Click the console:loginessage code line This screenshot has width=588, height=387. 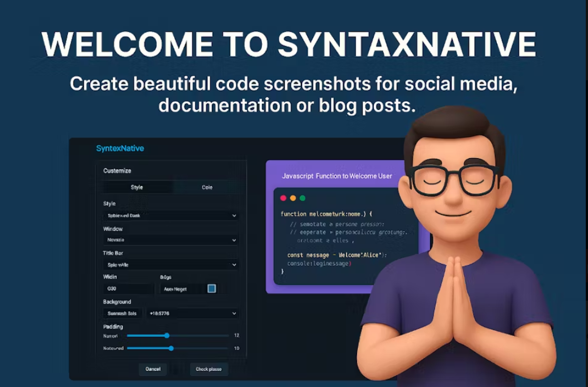[x=319, y=263]
